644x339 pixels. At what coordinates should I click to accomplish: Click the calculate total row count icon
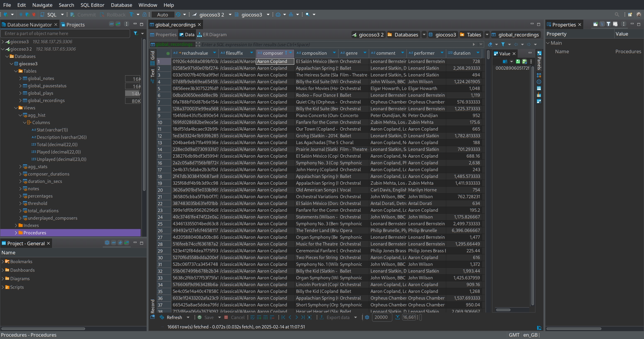click(397, 318)
